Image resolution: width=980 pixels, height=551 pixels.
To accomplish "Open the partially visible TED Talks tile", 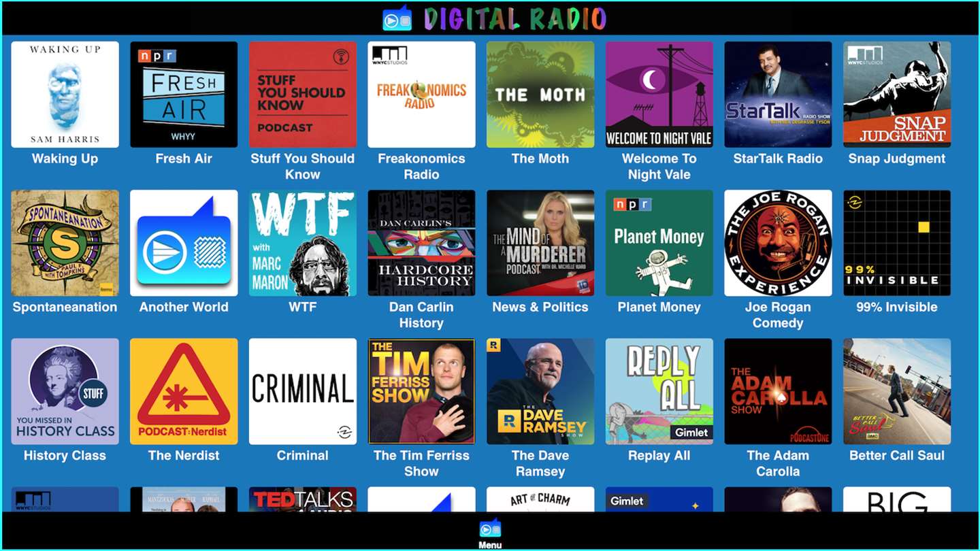I will tap(302, 499).
